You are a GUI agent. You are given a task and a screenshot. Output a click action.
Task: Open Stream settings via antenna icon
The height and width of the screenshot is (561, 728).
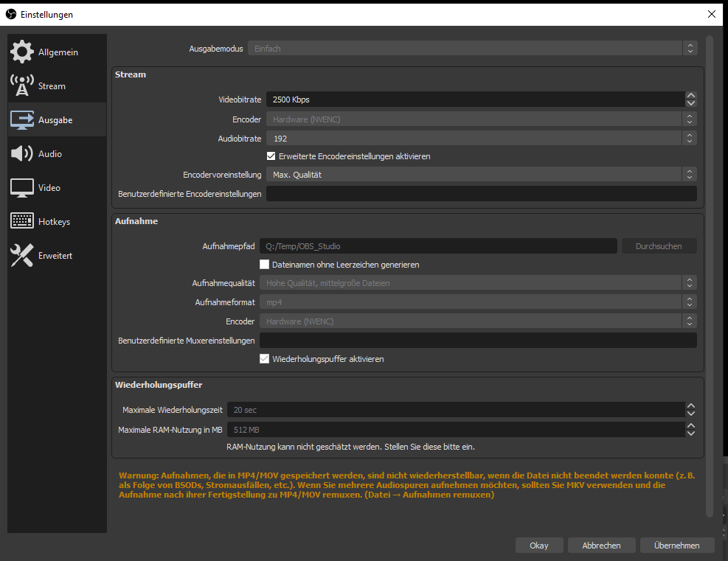click(x=22, y=86)
